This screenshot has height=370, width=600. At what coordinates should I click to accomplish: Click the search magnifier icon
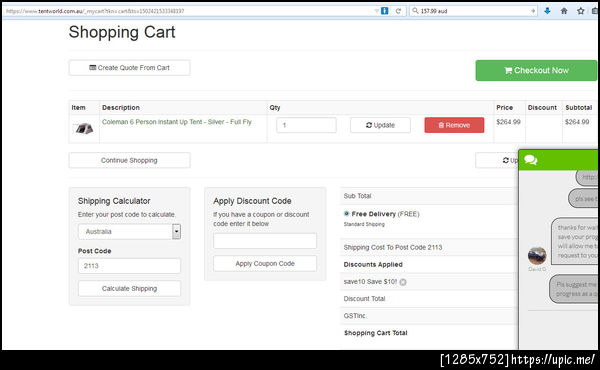415,11
